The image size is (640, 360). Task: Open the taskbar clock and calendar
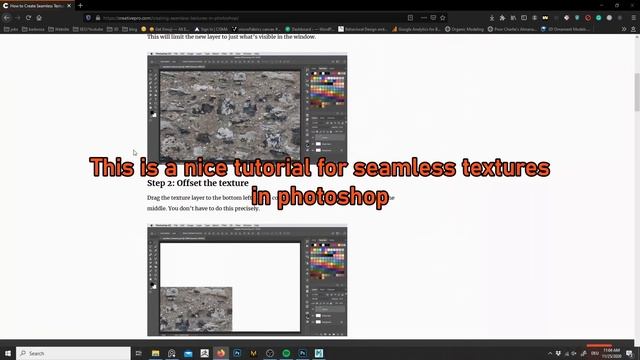tap(612, 353)
